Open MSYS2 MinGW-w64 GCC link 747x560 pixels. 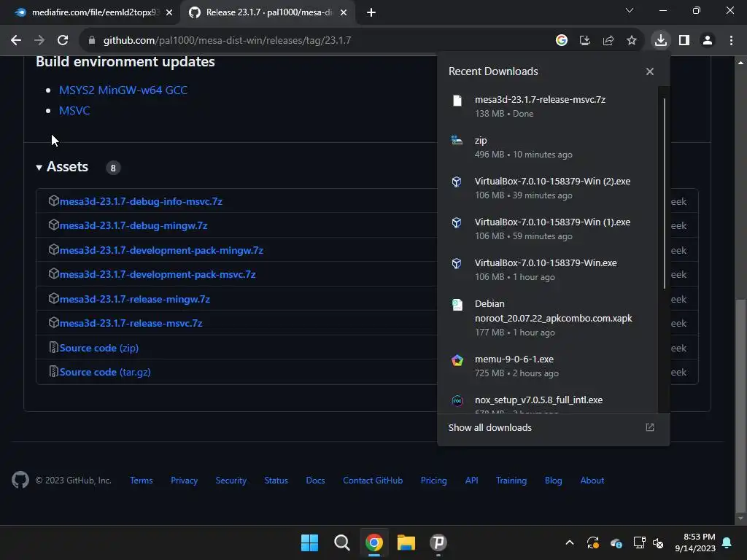[123, 90]
